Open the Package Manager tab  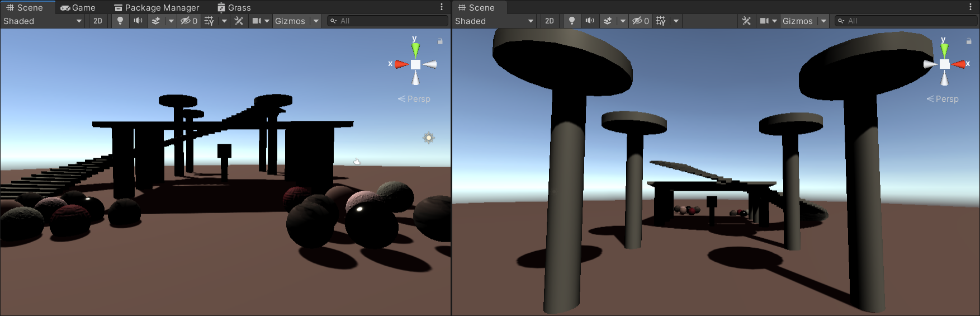click(157, 7)
